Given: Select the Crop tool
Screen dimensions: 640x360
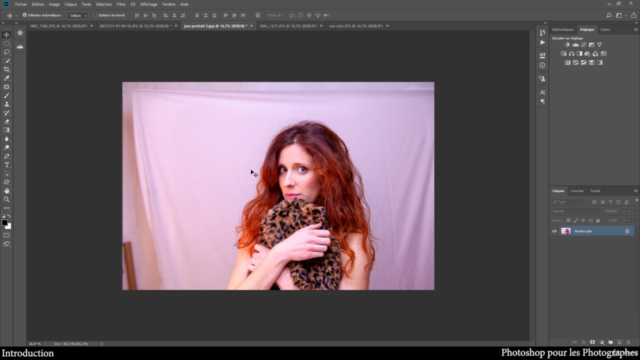Looking at the screenshot, I should (7, 69).
